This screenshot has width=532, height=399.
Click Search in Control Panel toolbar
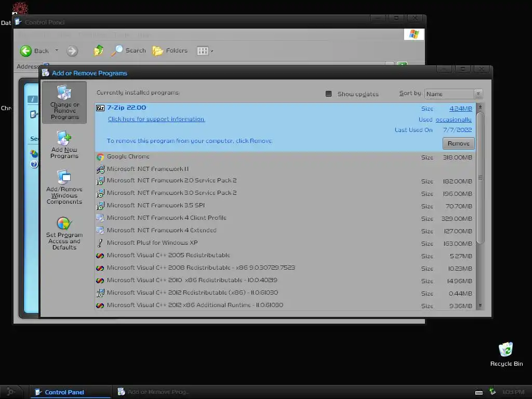pos(128,50)
